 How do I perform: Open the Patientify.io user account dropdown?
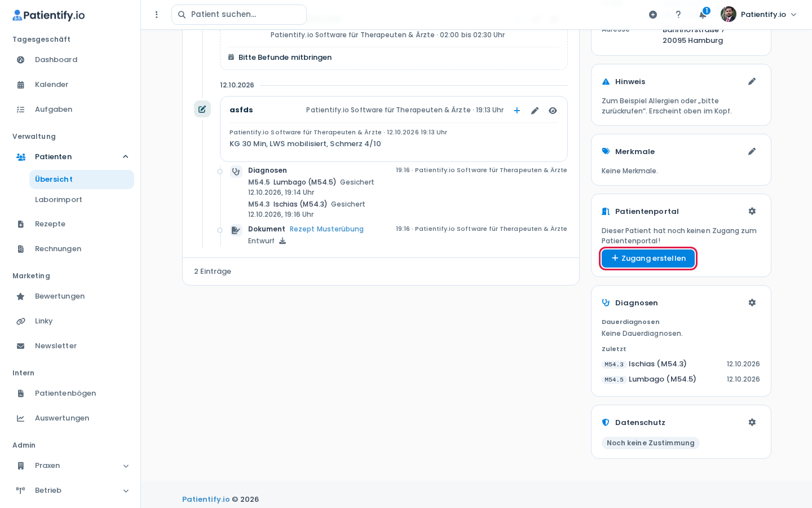tap(759, 15)
